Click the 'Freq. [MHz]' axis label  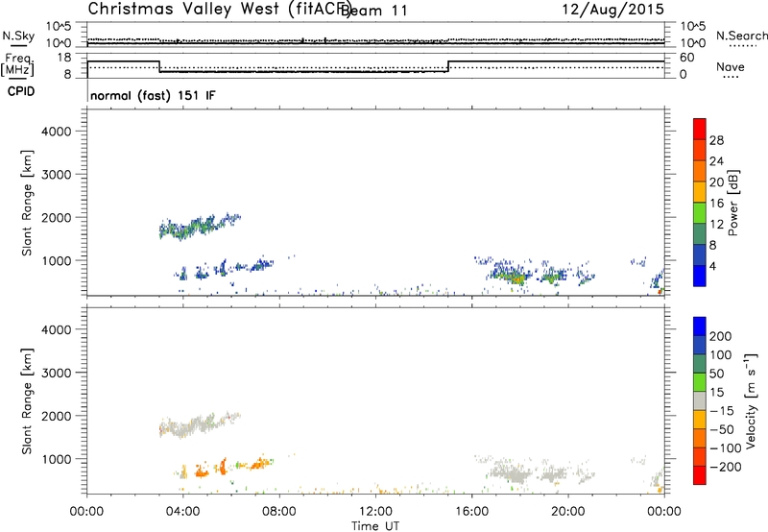17,64
